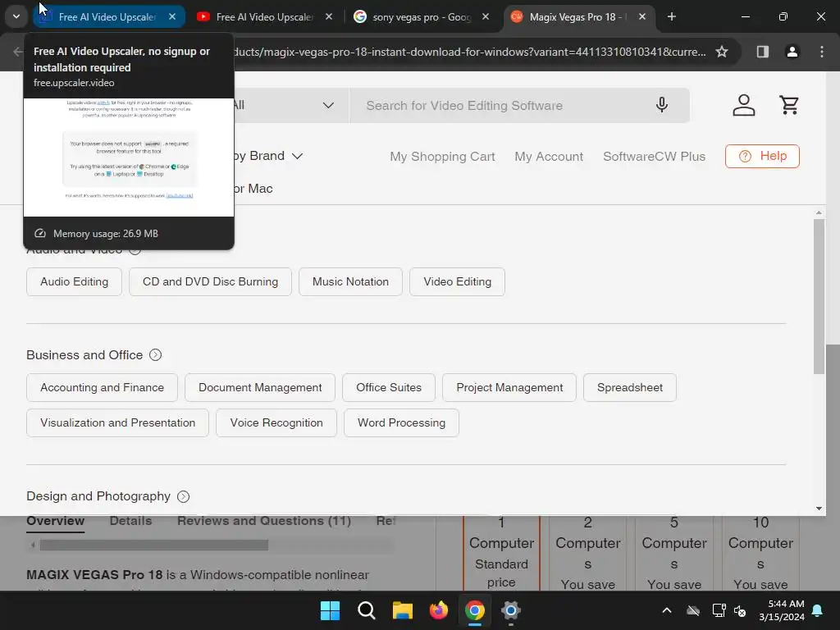Select Office Suites
The image size is (840, 630).
coord(389,387)
